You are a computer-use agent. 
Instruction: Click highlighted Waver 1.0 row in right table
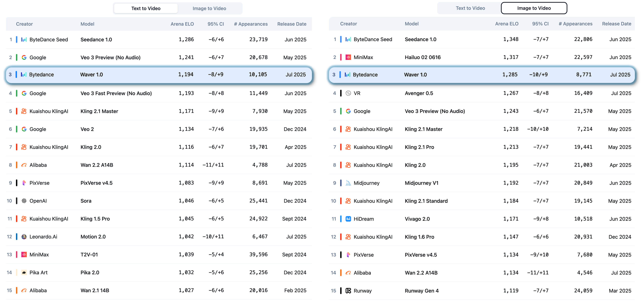click(x=482, y=75)
